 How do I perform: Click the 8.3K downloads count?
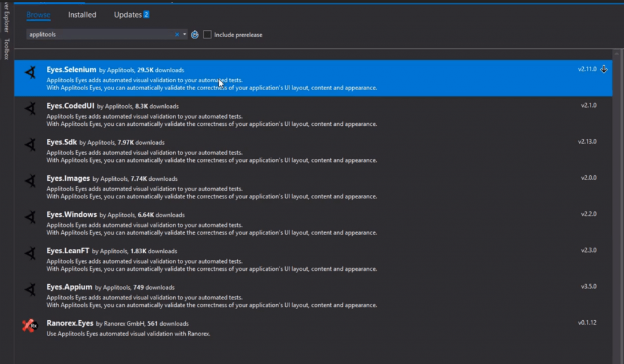point(157,106)
